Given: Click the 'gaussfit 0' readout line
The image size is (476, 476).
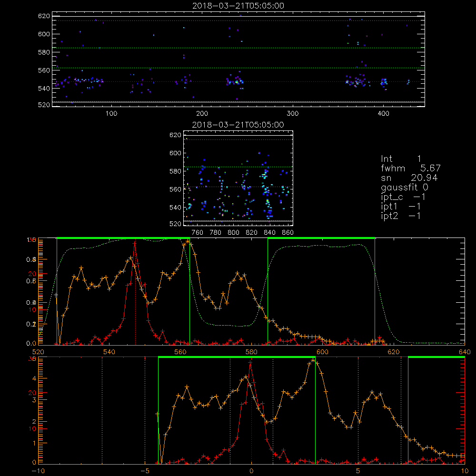Looking at the screenshot, I should coord(404,187).
